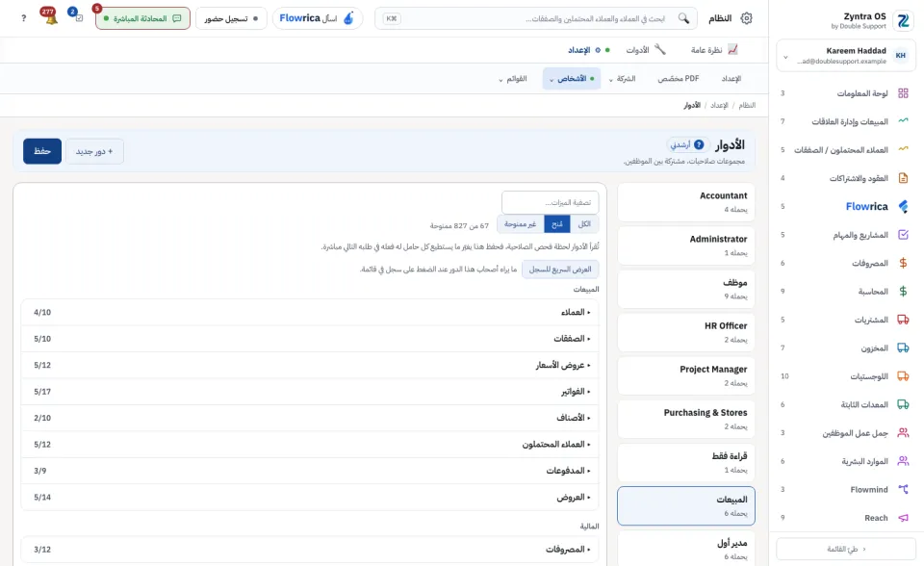Image resolution: width=924 pixels, height=566 pixels.
Task: Switch to top الإعداد tab with gear
Action: pos(588,50)
